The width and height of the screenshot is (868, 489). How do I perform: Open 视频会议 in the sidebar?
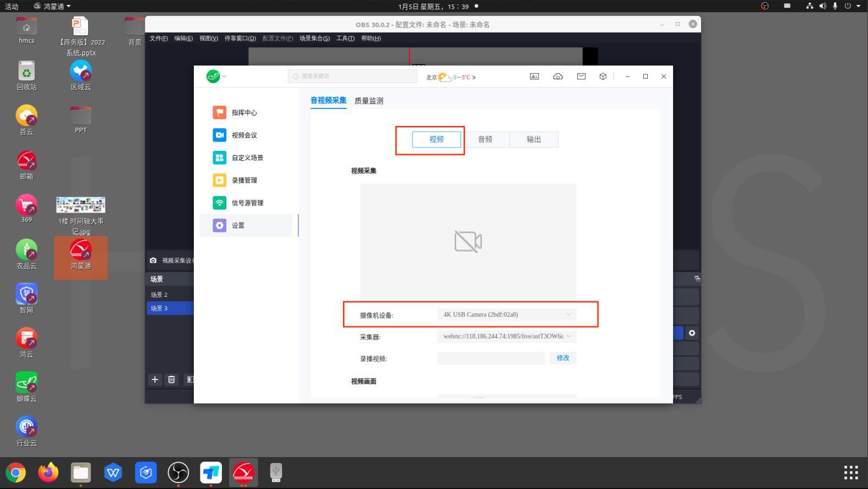pyautogui.click(x=244, y=135)
